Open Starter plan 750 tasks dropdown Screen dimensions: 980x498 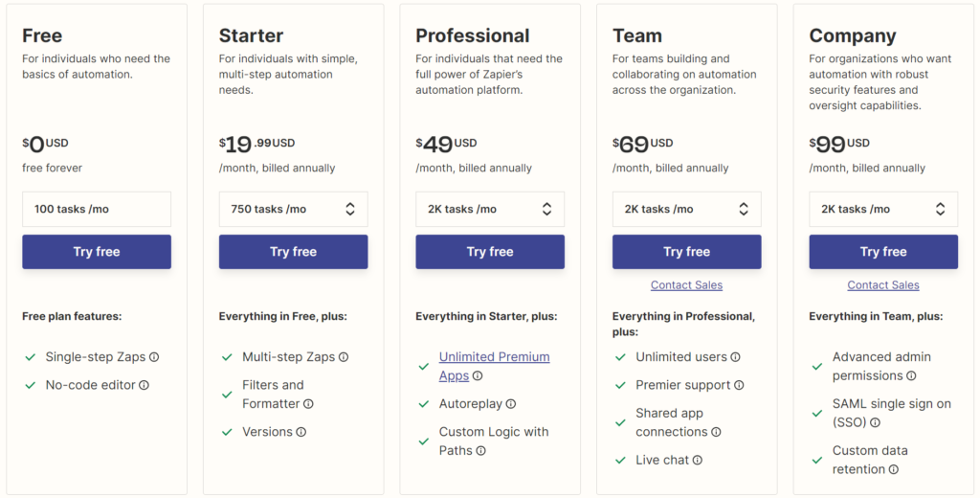pyautogui.click(x=293, y=209)
